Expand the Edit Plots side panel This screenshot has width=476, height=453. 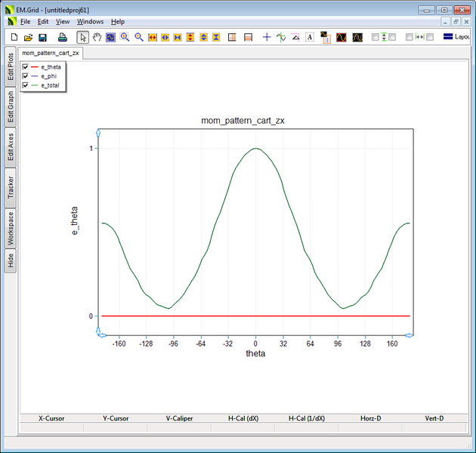(x=10, y=66)
